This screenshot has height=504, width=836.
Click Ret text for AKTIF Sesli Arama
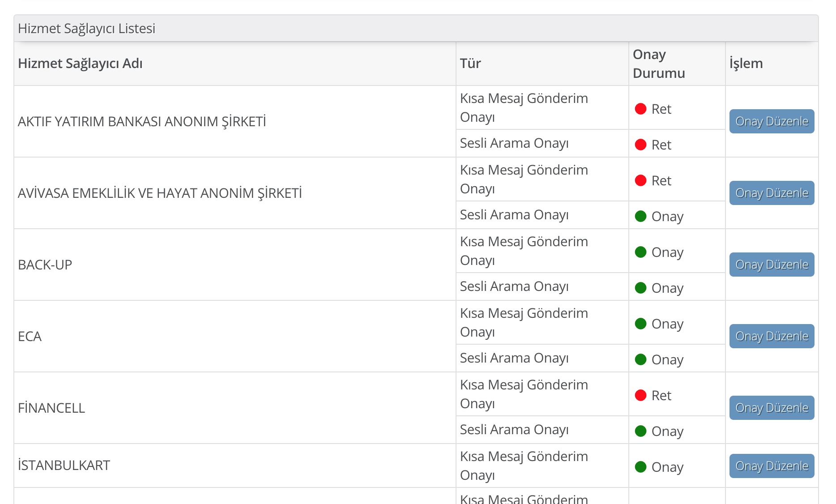click(x=661, y=145)
